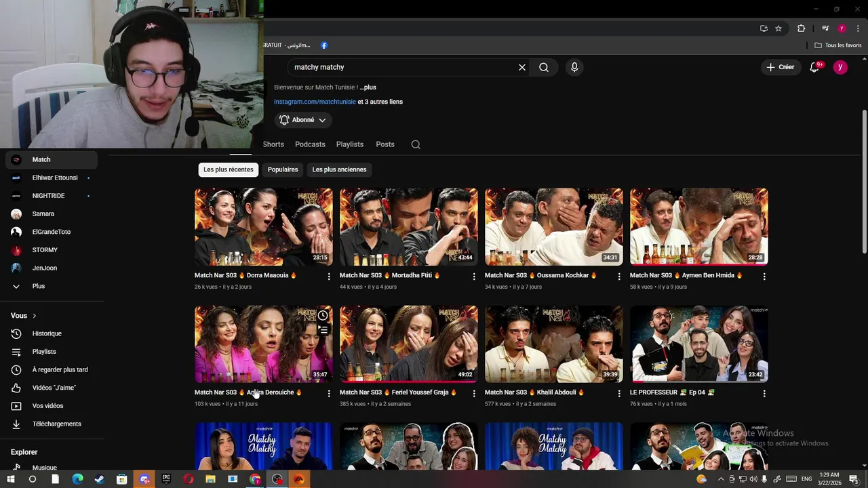
Task: Click the channel search magnifier beside Posts
Action: click(416, 144)
